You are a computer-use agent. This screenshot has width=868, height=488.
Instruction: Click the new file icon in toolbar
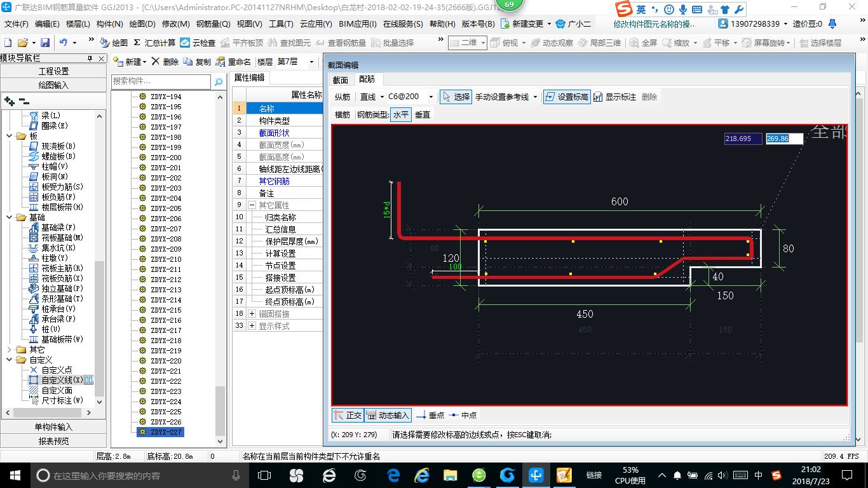pyautogui.click(x=8, y=43)
